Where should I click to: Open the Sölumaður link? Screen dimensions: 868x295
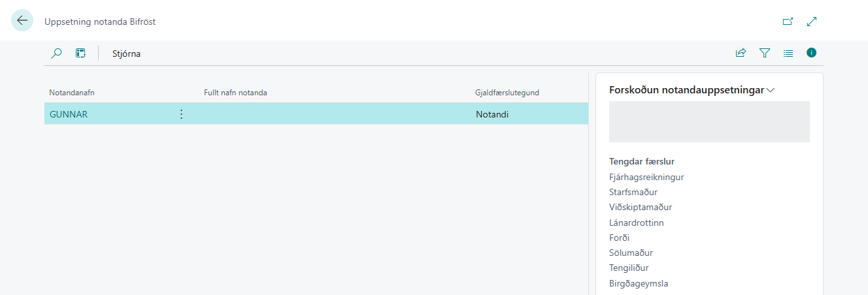(631, 253)
